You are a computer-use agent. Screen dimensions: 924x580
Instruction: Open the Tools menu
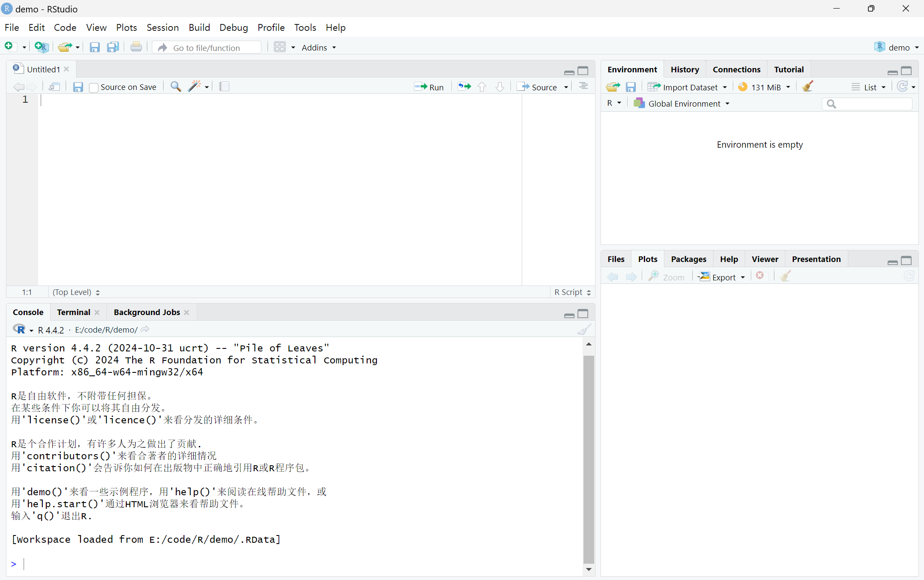click(x=305, y=27)
